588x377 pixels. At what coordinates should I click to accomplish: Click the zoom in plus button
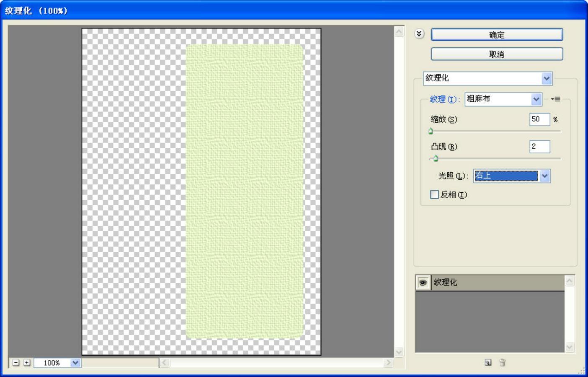[x=27, y=363]
